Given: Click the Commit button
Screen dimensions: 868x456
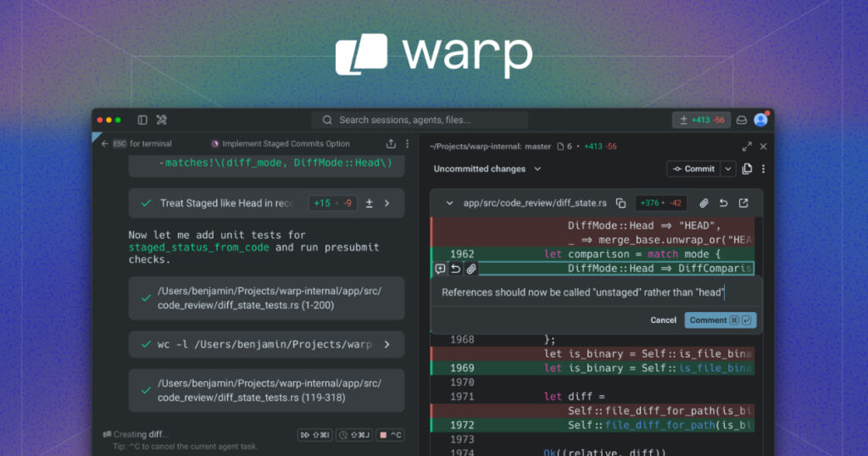Looking at the screenshot, I should click(x=693, y=169).
